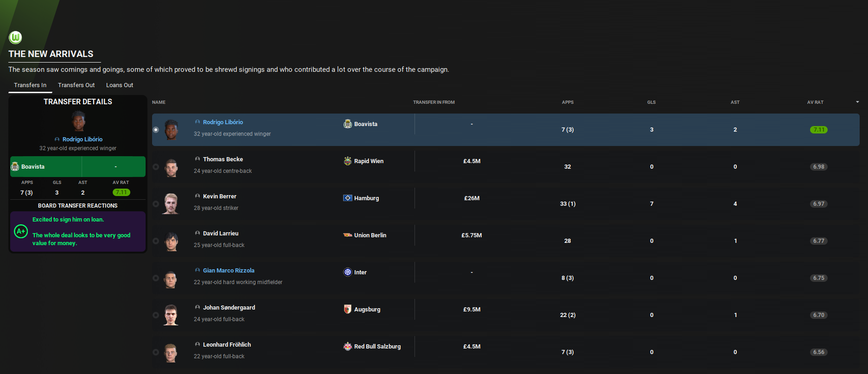
Task: Select the Thomas Becke row radio button
Action: coord(156,167)
